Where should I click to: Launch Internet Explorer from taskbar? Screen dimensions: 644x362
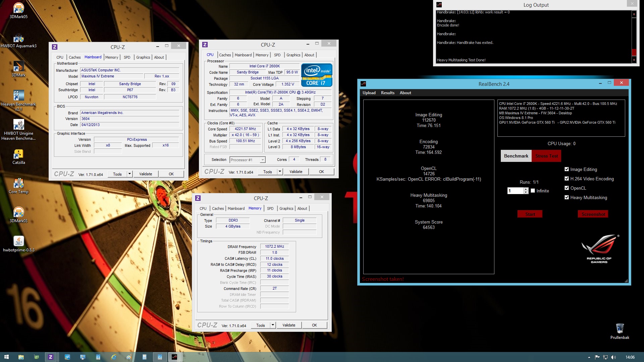click(x=114, y=357)
